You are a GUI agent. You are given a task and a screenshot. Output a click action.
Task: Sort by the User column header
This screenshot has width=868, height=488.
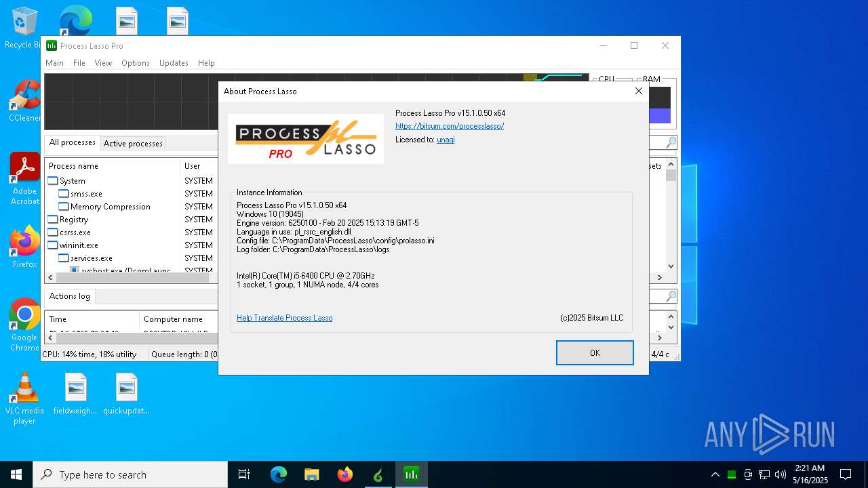(199, 166)
